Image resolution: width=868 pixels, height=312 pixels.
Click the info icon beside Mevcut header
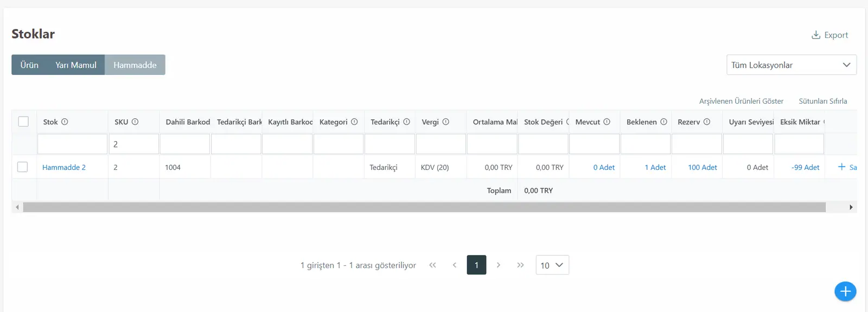(607, 122)
